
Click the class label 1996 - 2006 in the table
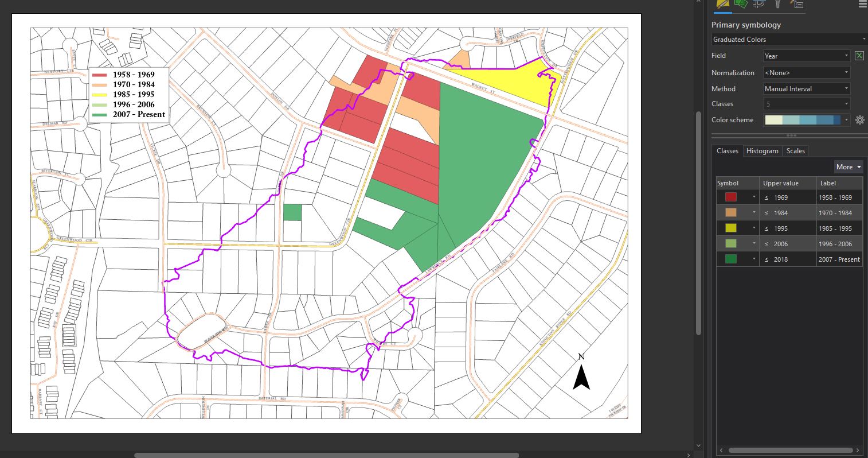pos(839,244)
